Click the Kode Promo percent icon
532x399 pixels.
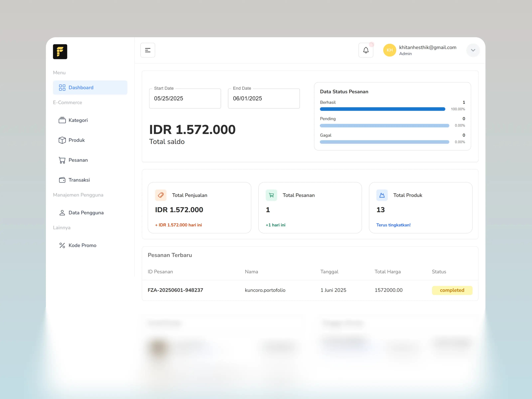[x=62, y=245]
